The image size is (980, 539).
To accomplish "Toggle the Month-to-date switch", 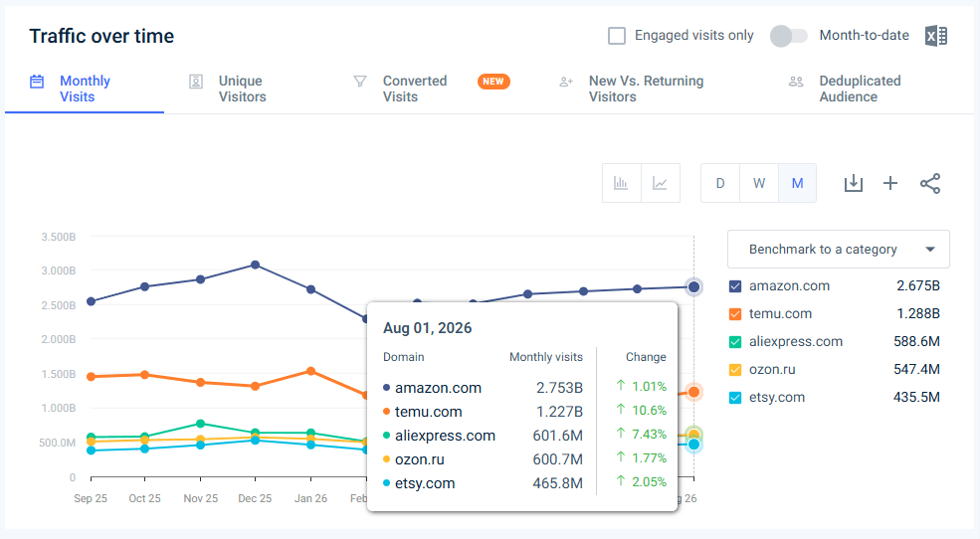I will tap(789, 36).
